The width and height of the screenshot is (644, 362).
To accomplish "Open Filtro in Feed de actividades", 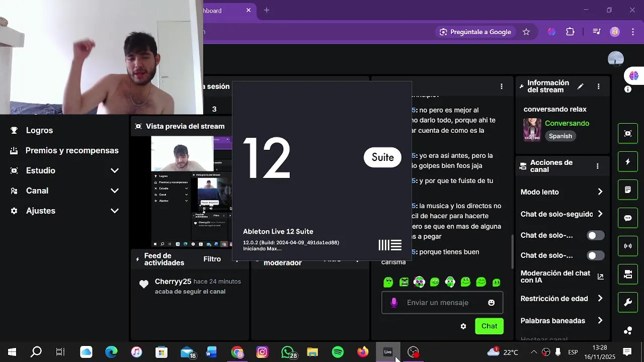I will (x=212, y=259).
